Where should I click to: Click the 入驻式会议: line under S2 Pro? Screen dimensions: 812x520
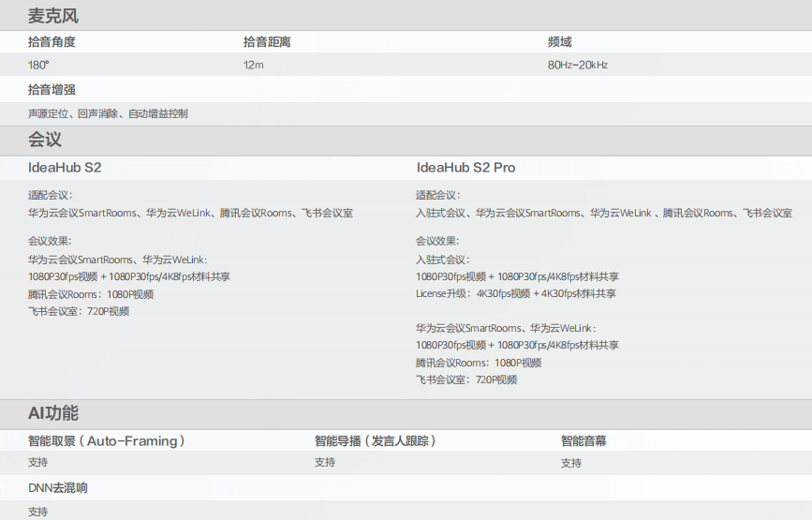coord(443,260)
